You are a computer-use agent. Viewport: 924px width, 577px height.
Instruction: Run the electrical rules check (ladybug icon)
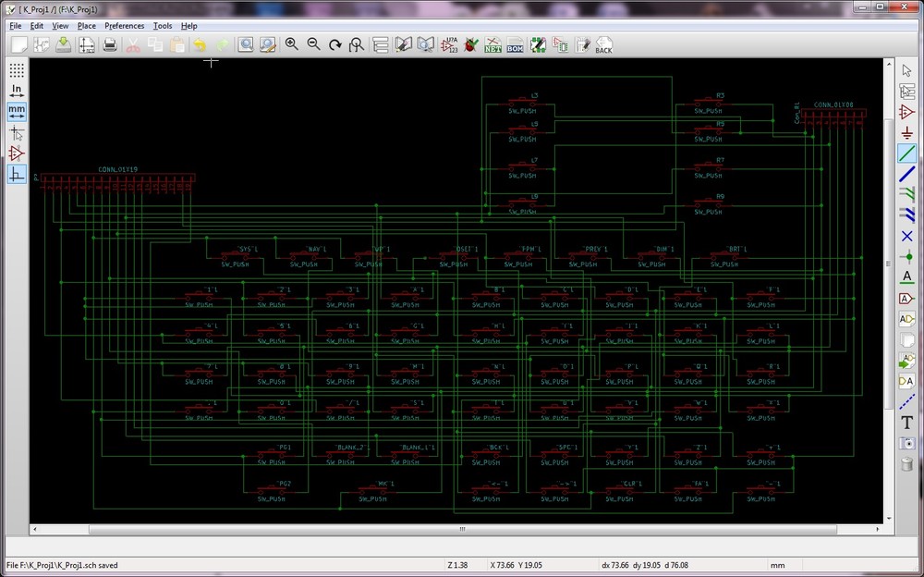pyautogui.click(x=471, y=44)
